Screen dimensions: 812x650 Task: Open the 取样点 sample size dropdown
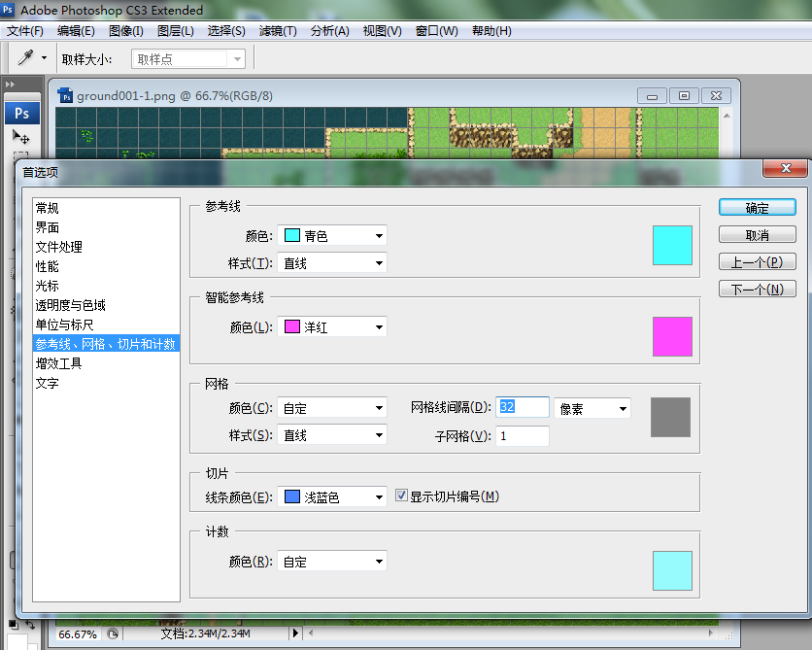[x=188, y=59]
